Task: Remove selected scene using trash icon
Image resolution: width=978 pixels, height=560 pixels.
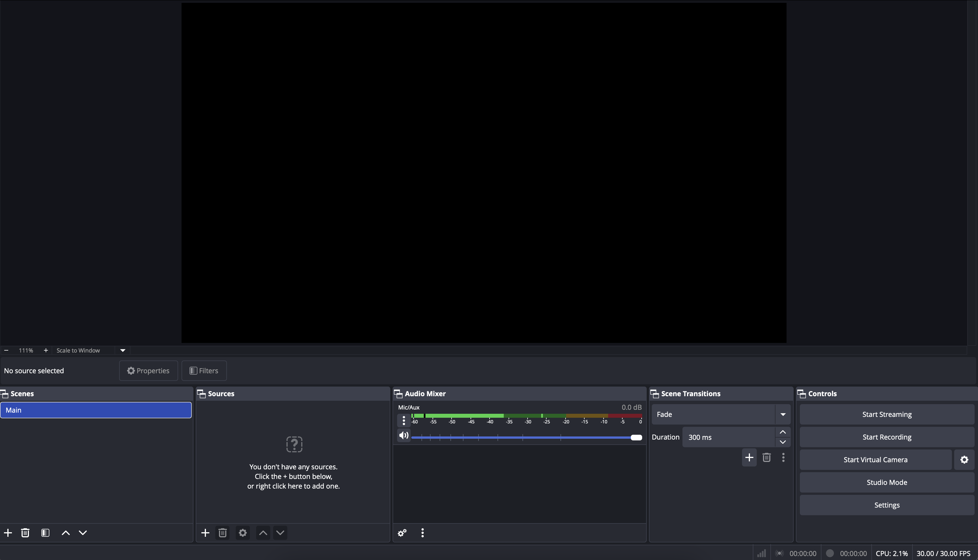Action: 26,533
